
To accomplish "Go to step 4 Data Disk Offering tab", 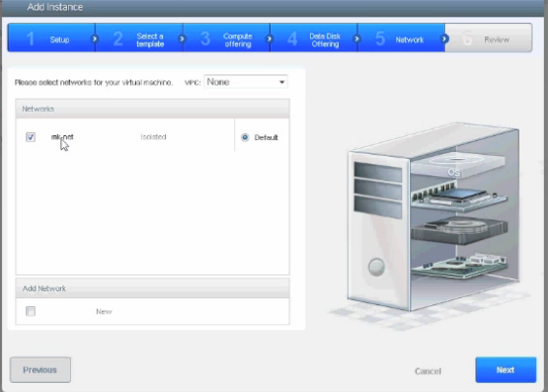I will (x=314, y=39).
